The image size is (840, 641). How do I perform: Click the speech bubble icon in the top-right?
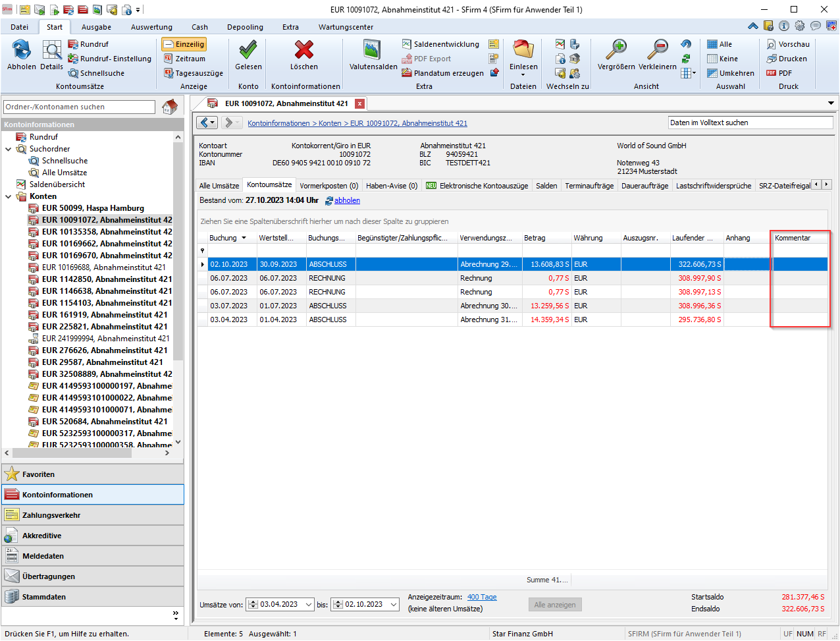pyautogui.click(x=816, y=26)
